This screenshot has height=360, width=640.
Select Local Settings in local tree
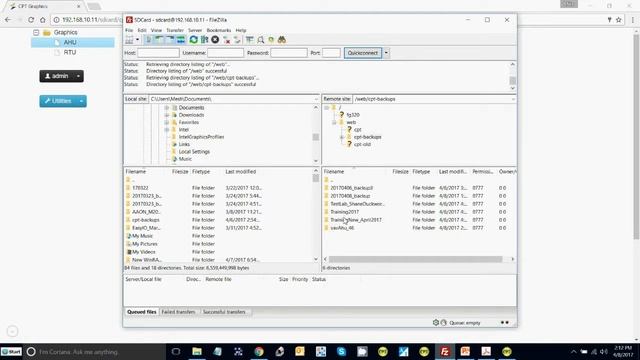[x=194, y=151]
